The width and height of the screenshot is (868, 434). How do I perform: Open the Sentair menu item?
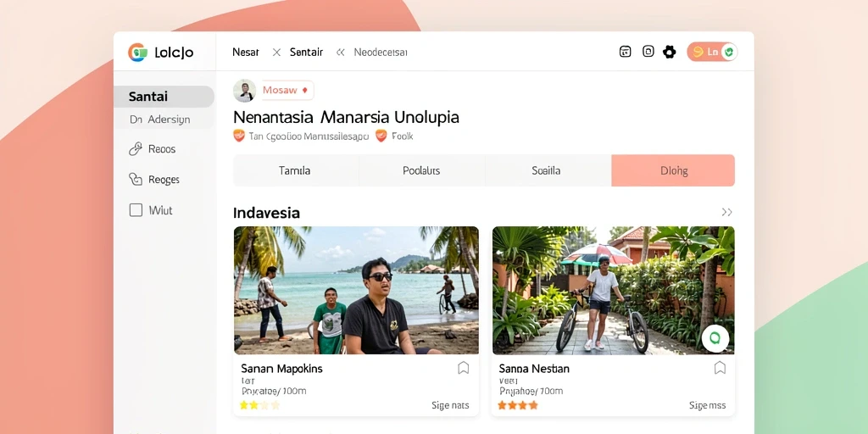coord(306,52)
